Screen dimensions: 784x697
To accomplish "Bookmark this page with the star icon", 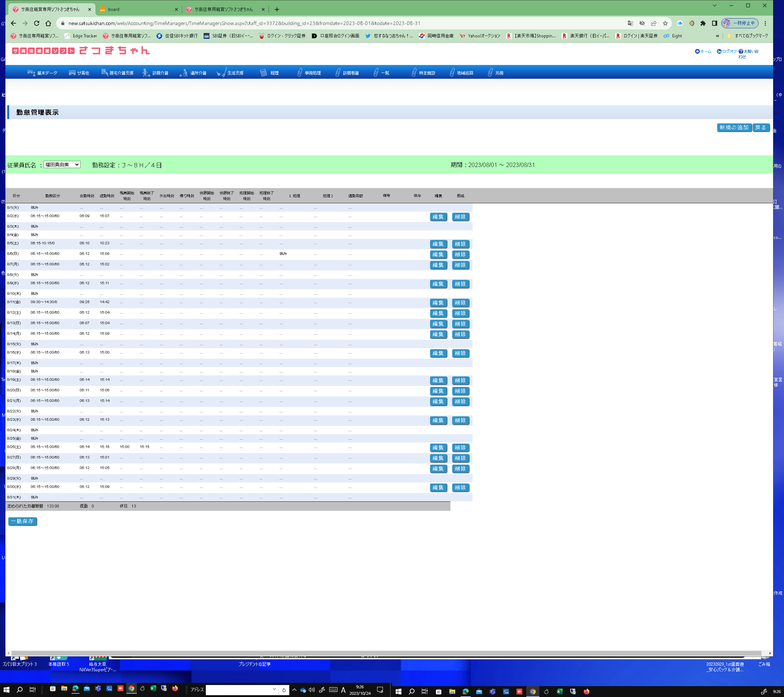I will (665, 23).
